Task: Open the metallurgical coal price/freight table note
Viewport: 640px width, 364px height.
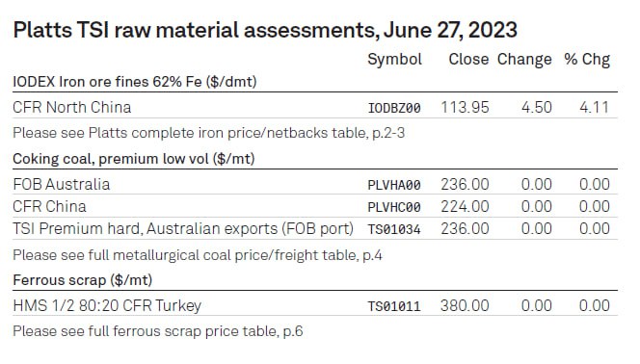Action: coord(198,255)
